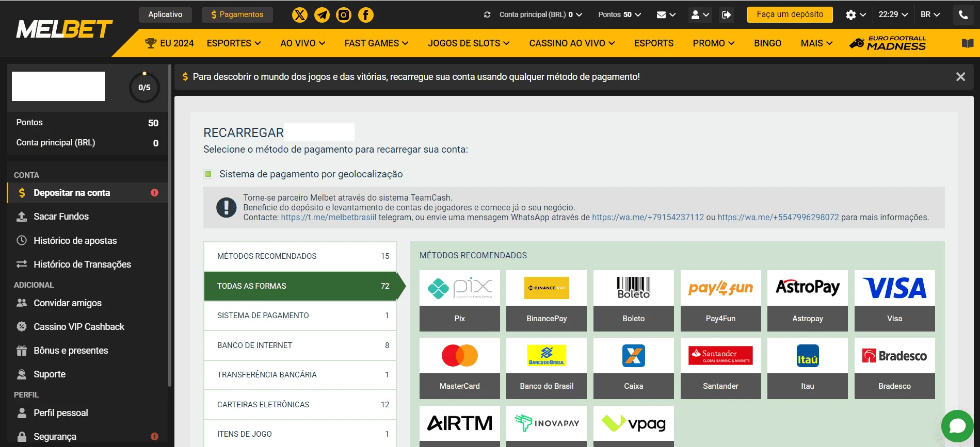Open the WhatsApp +79154237112 link
Viewport: 980px width, 447px height.
[648, 218]
